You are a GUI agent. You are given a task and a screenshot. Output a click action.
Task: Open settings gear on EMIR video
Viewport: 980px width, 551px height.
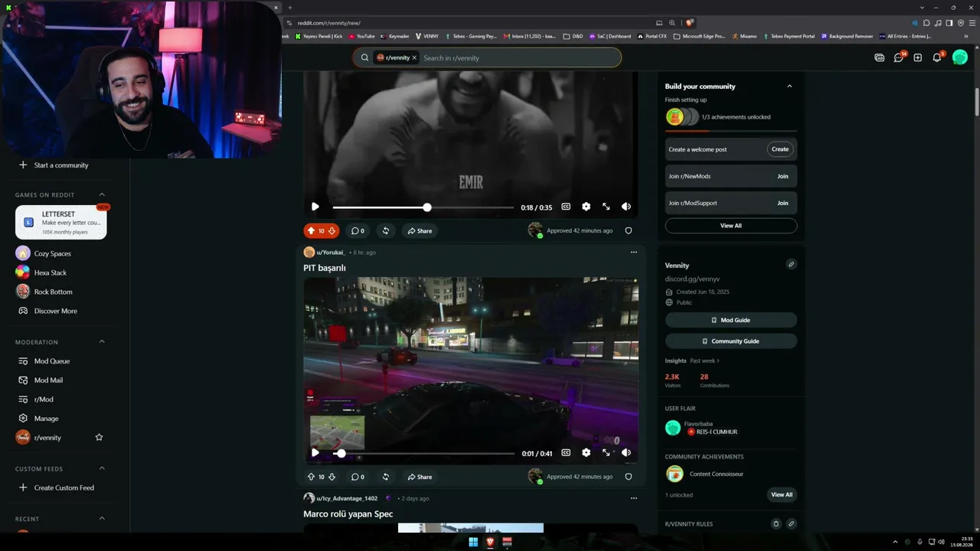pyautogui.click(x=586, y=207)
